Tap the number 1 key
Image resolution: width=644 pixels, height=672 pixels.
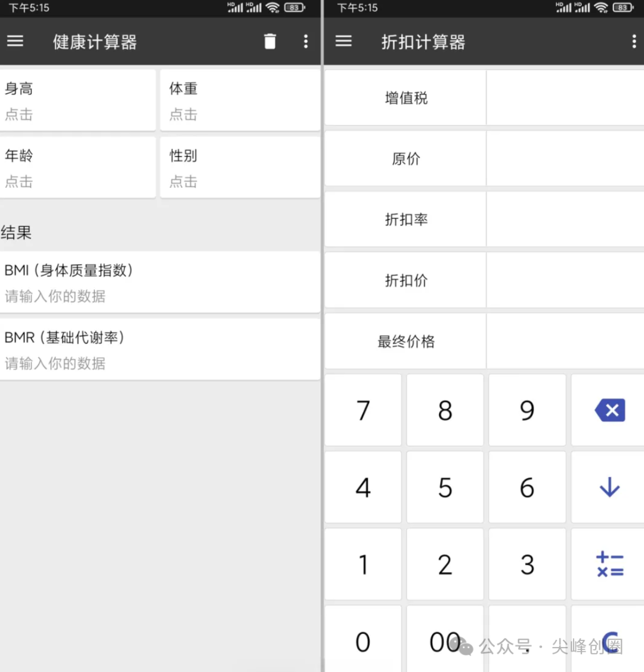tap(363, 565)
